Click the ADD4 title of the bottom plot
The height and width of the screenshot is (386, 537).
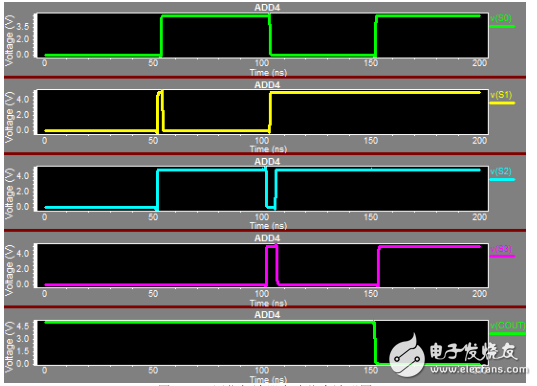tap(267, 315)
